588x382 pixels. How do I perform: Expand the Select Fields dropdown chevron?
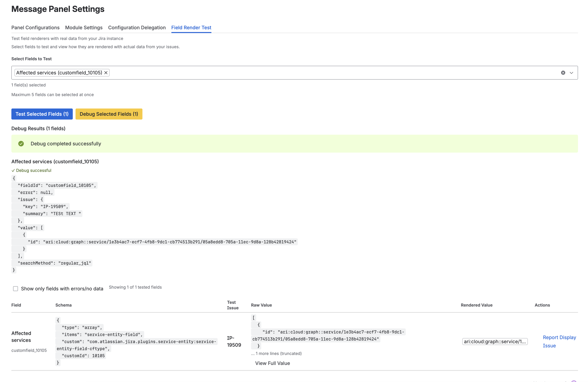pos(571,73)
